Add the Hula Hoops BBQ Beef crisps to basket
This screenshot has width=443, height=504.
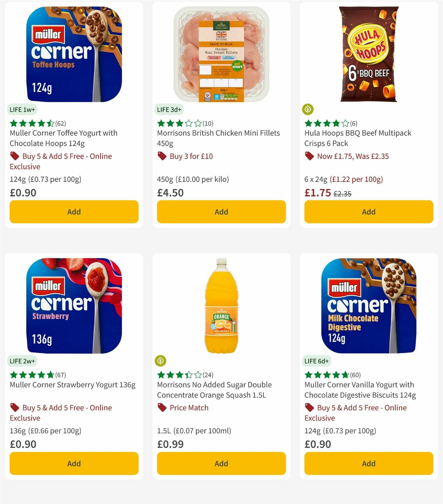[x=368, y=212]
